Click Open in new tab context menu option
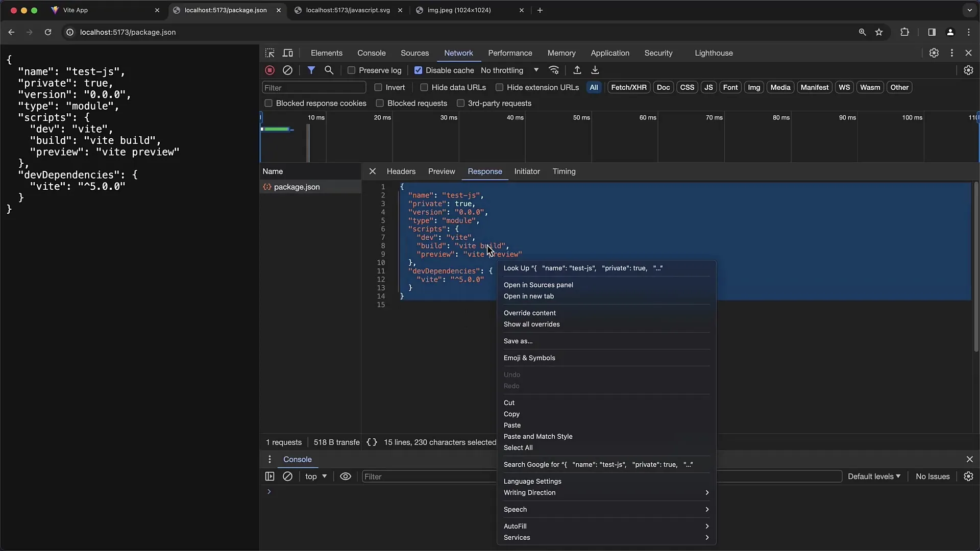This screenshot has width=980, height=551. point(528,296)
